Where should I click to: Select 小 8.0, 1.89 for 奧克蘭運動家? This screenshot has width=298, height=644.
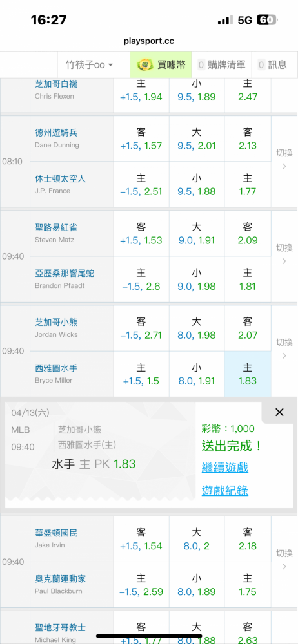click(x=197, y=585)
